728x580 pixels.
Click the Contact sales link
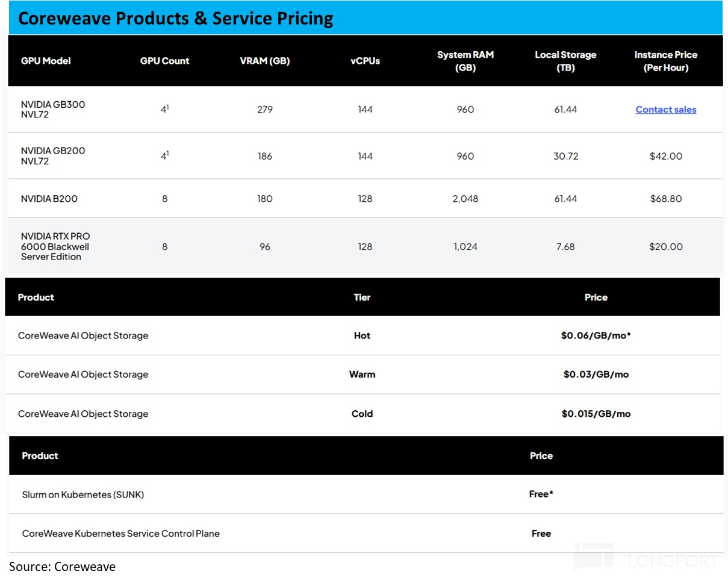[665, 110]
